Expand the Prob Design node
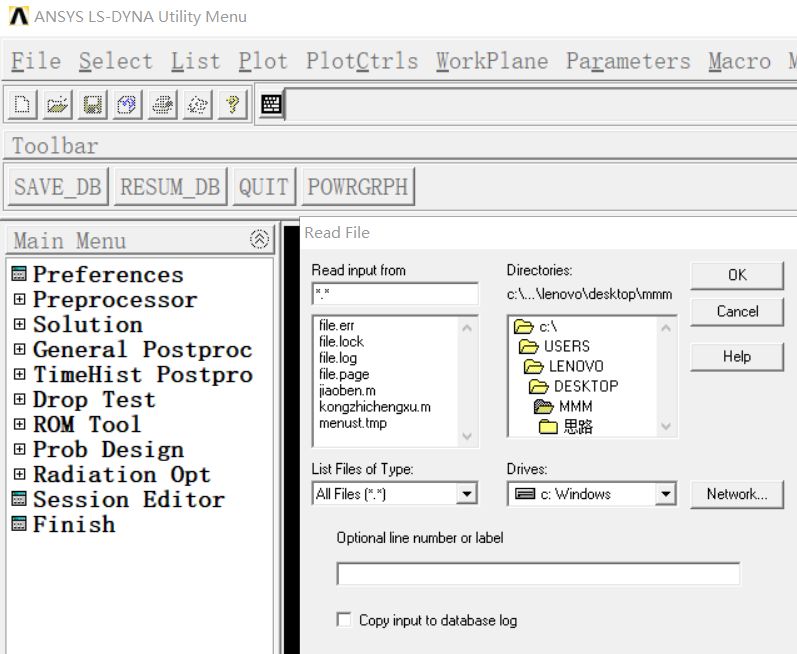Viewport: 797px width, 654px height. click(x=19, y=449)
